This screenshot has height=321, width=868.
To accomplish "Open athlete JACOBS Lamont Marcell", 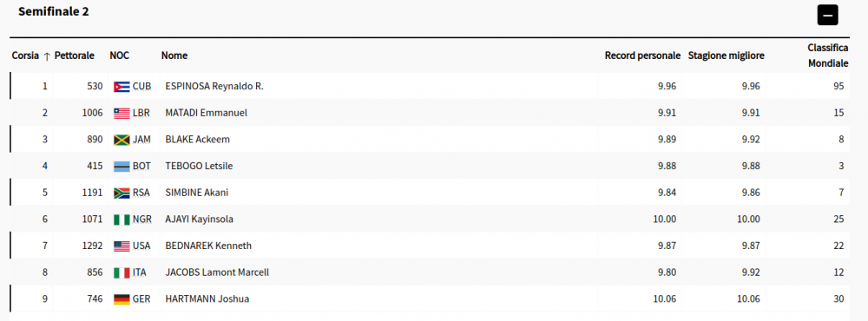I will click(x=218, y=272).
